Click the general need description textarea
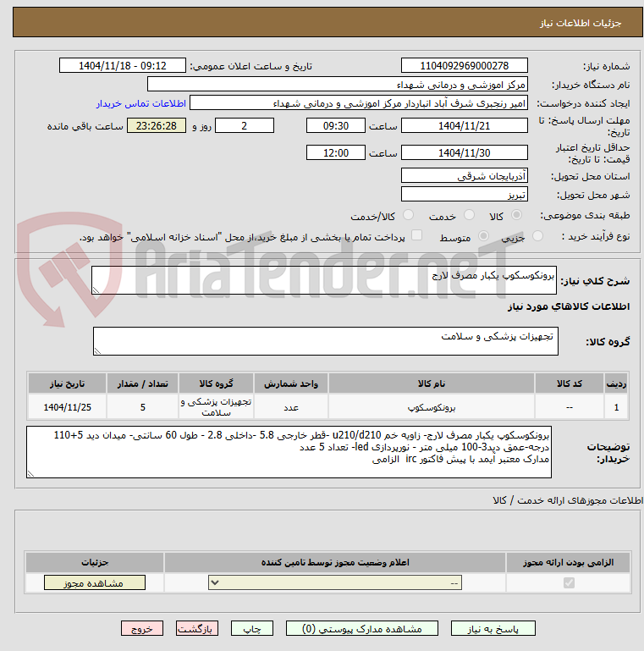The width and height of the screenshot is (644, 651). click(323, 280)
